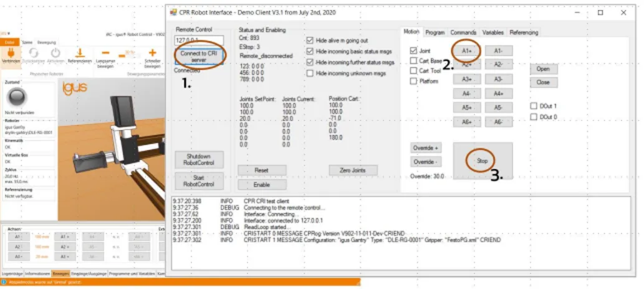
Task: Click the Schneller bewegen plus icon
Action: 152,53
